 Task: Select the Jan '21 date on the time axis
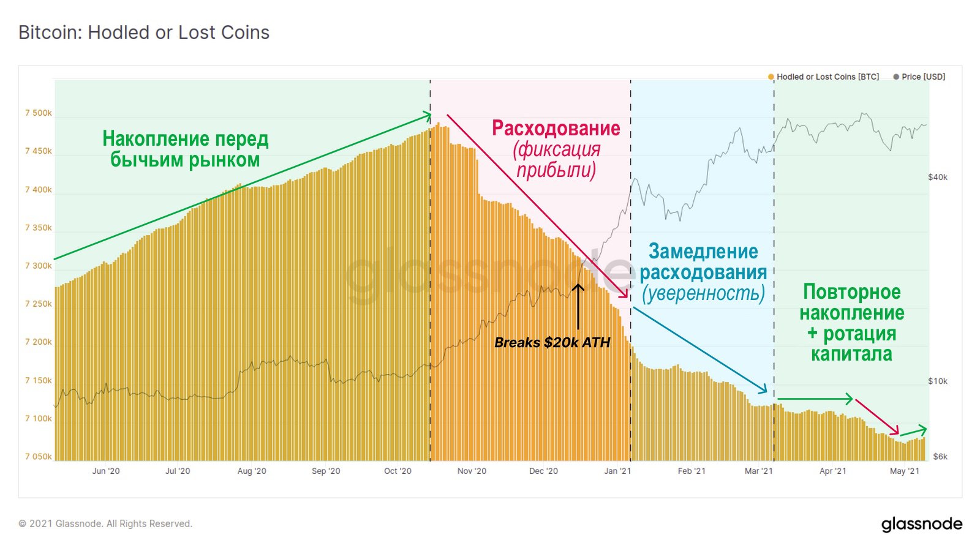click(x=617, y=471)
